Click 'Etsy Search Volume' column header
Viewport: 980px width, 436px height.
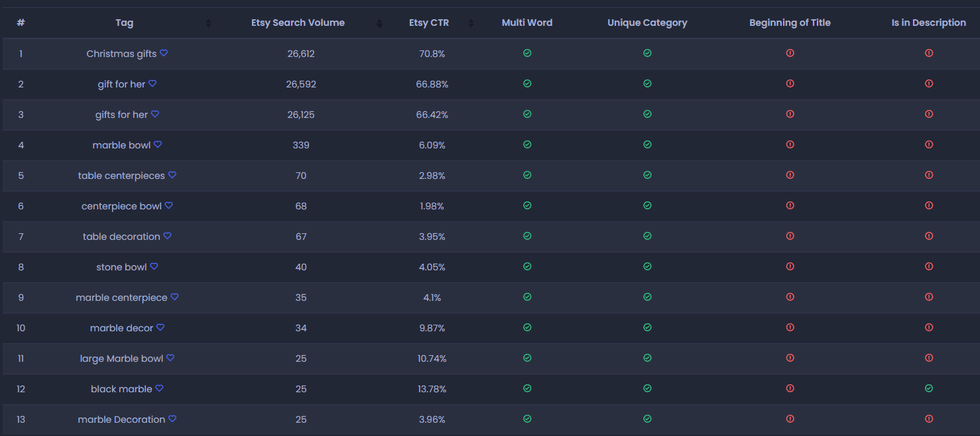click(x=298, y=23)
